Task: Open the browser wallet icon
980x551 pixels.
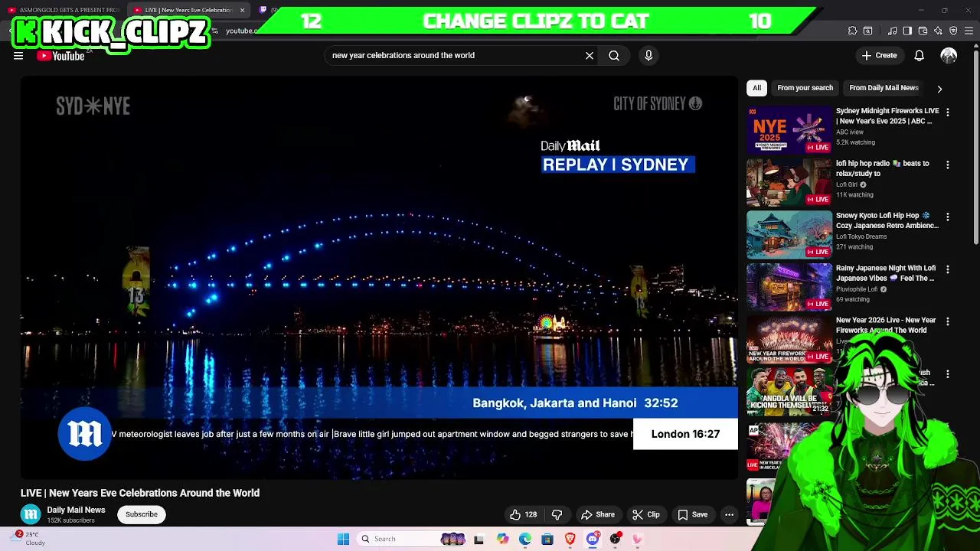Action: (923, 31)
